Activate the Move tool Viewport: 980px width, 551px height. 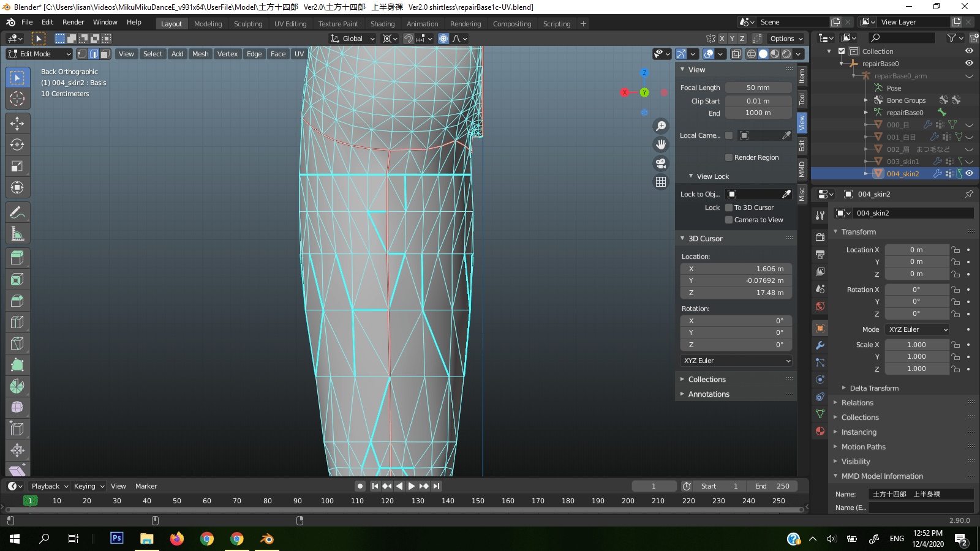click(x=17, y=124)
